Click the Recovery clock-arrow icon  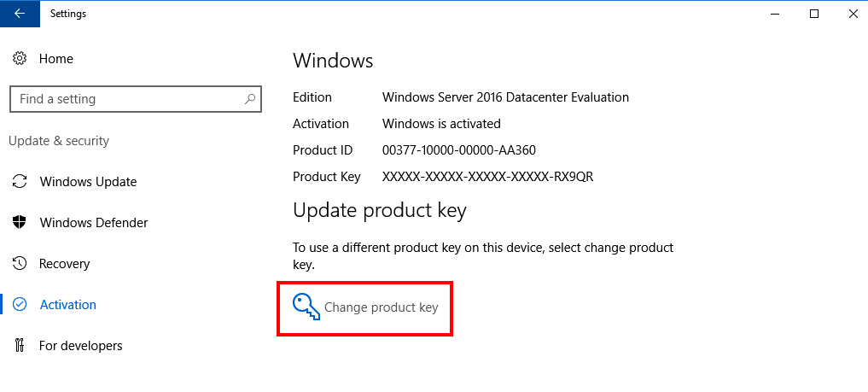coord(20,264)
